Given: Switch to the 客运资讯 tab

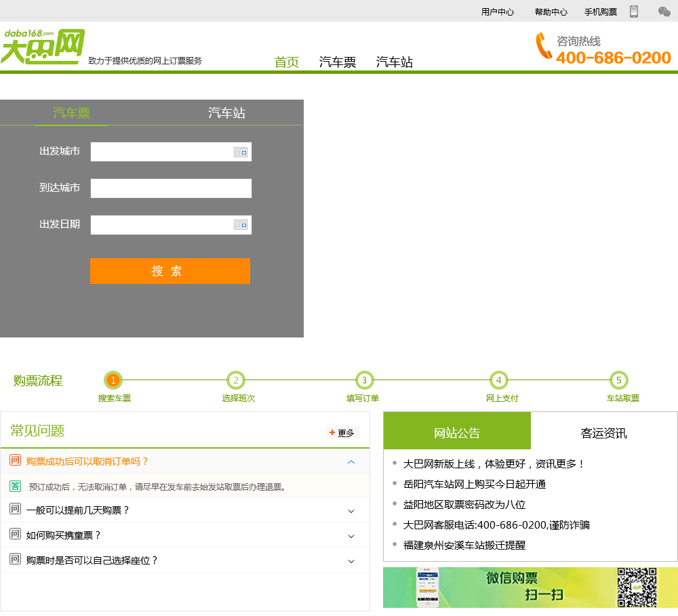Looking at the screenshot, I should 603,430.
